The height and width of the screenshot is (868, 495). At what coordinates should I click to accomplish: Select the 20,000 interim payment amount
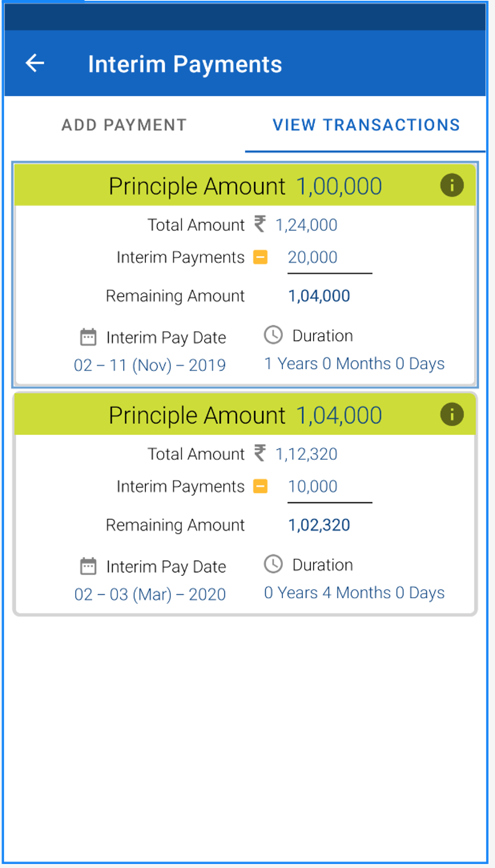pyautogui.click(x=313, y=257)
